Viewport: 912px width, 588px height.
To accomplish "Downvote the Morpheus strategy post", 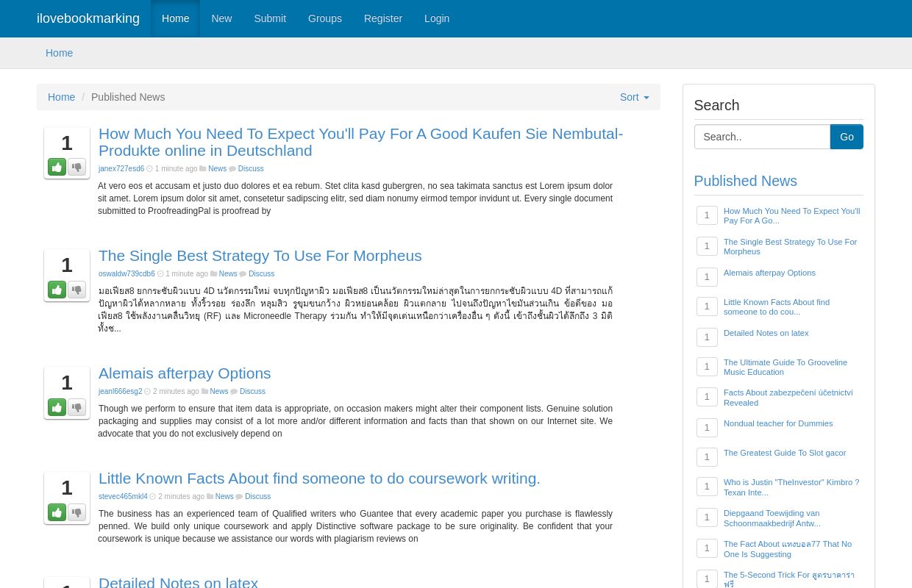I will [76, 290].
